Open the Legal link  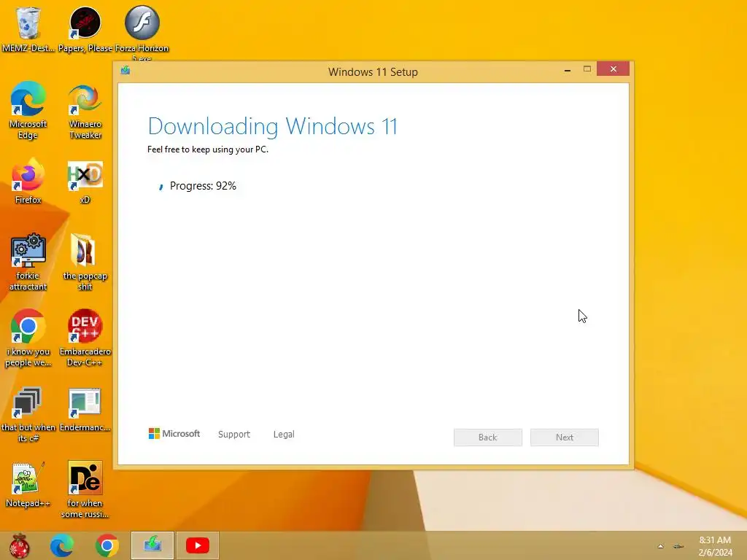point(284,435)
